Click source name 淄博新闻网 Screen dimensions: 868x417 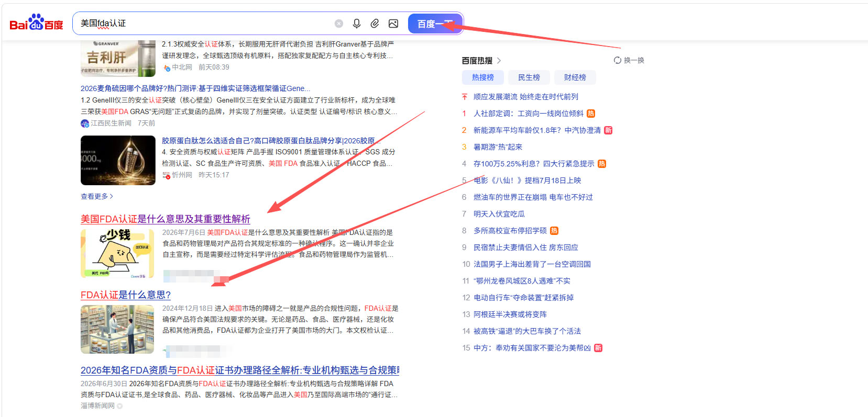pyautogui.click(x=97, y=406)
